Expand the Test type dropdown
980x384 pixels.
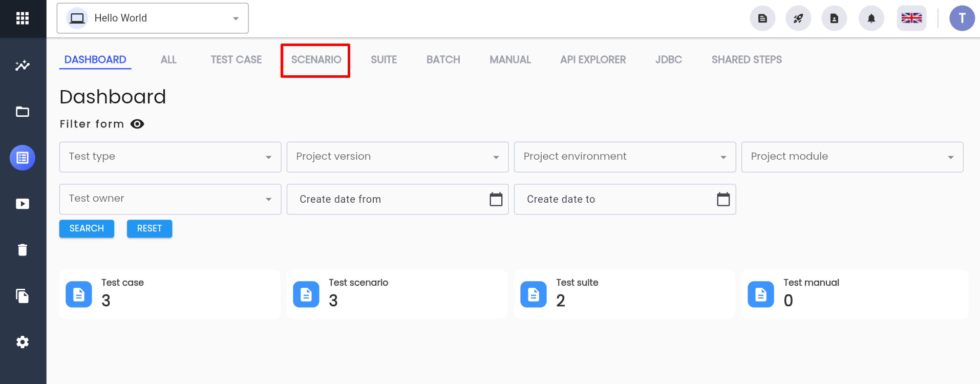coord(171,157)
